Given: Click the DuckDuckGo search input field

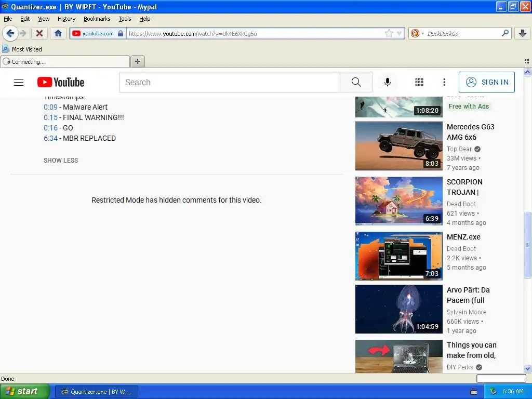Looking at the screenshot, I should coord(462,33).
